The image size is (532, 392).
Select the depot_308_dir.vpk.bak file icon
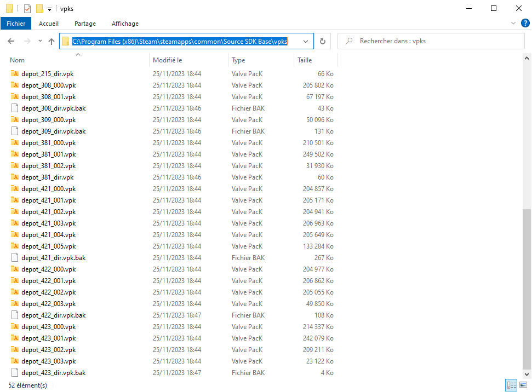pyautogui.click(x=15, y=108)
